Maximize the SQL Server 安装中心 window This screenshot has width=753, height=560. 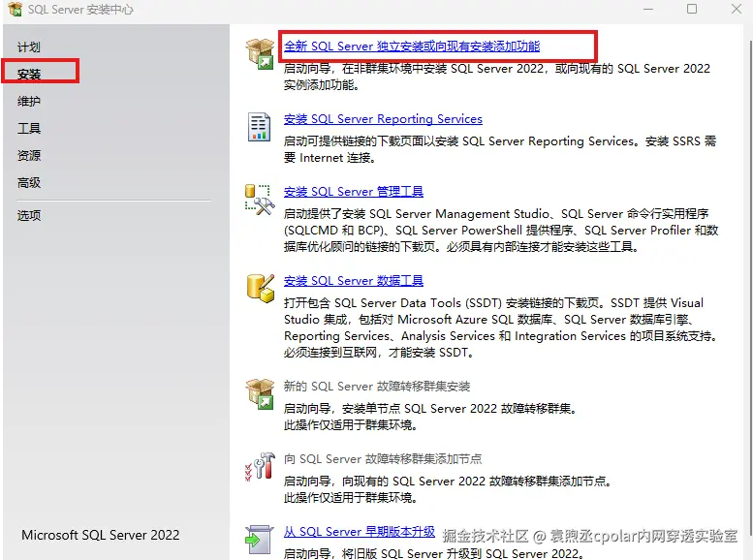click(692, 9)
